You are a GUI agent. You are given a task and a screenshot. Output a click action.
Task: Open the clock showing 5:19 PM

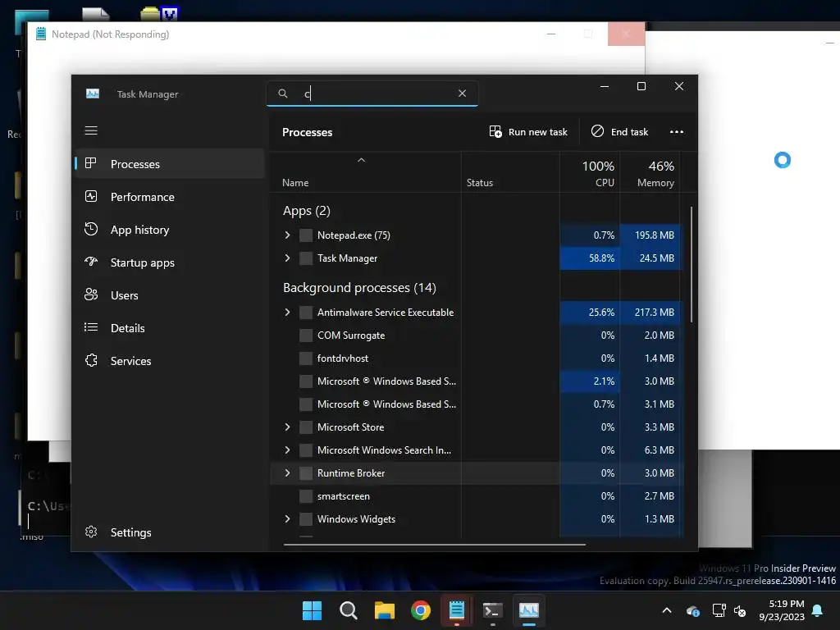coord(782,610)
